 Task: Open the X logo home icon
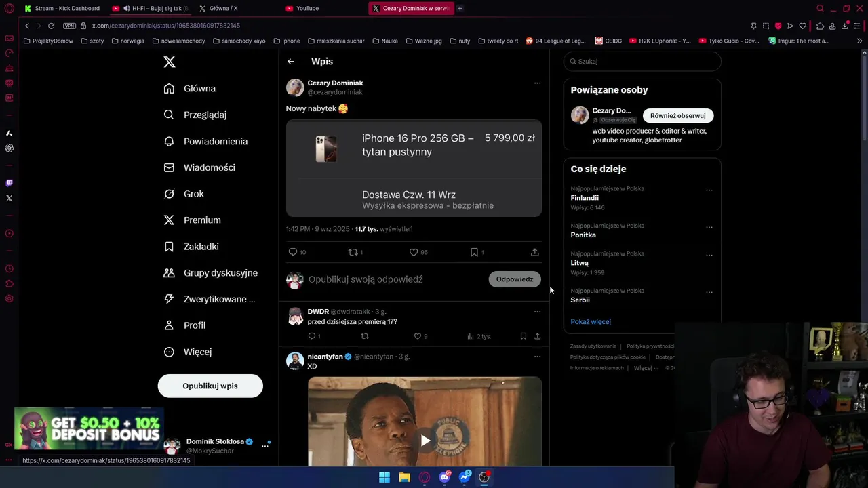[170, 62]
